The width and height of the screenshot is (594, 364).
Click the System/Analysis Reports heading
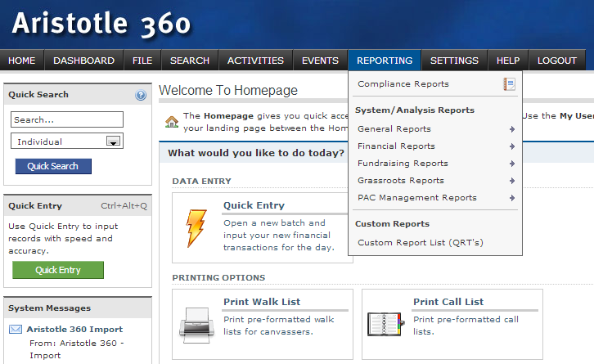[x=415, y=110]
